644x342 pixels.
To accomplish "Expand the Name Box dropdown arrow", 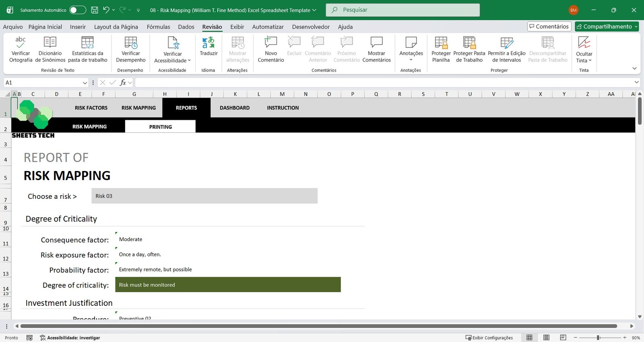I will coord(85,83).
